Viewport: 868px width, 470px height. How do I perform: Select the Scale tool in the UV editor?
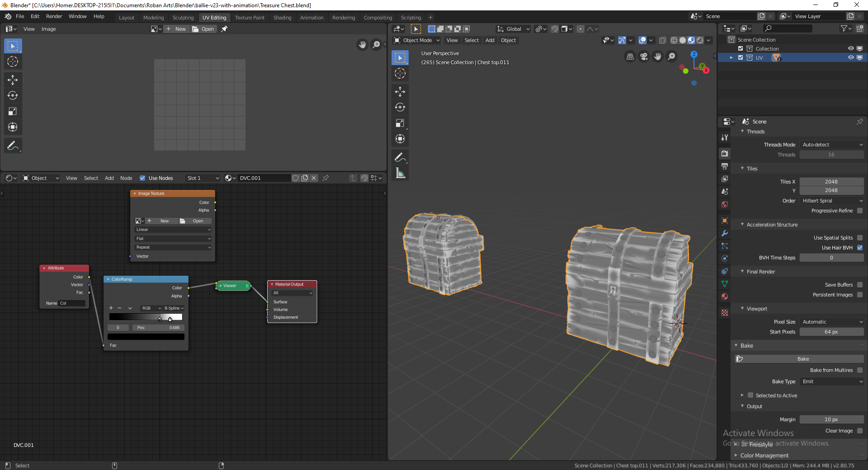(x=13, y=111)
